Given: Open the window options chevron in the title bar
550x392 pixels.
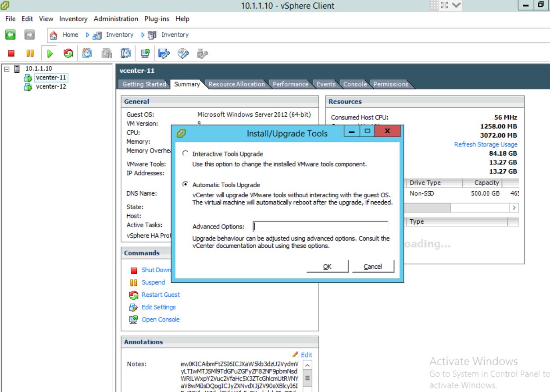Looking at the screenshot, I should [x=457, y=6].
